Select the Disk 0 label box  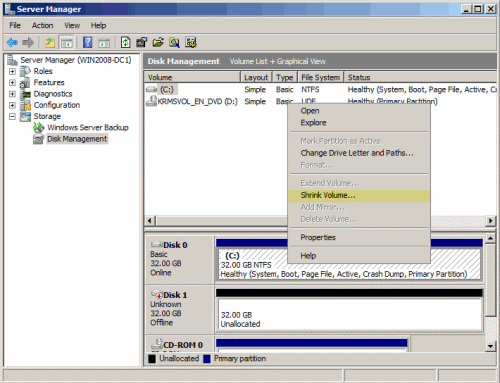[180, 259]
